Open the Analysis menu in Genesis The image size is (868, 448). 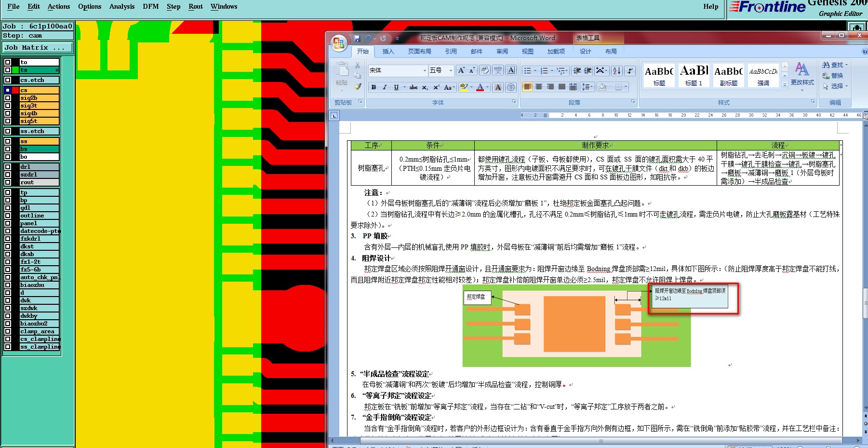122,6
